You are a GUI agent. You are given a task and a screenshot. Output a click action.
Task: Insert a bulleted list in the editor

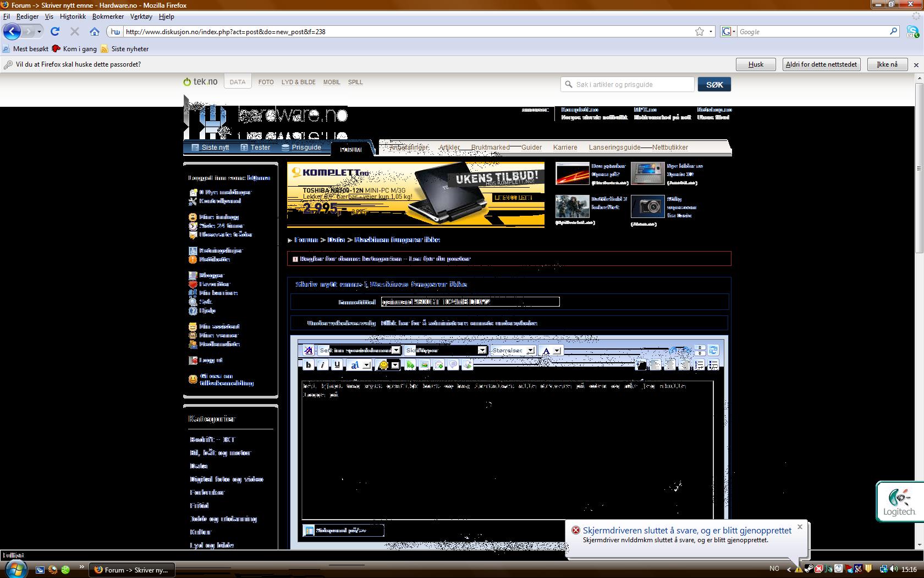tap(713, 365)
